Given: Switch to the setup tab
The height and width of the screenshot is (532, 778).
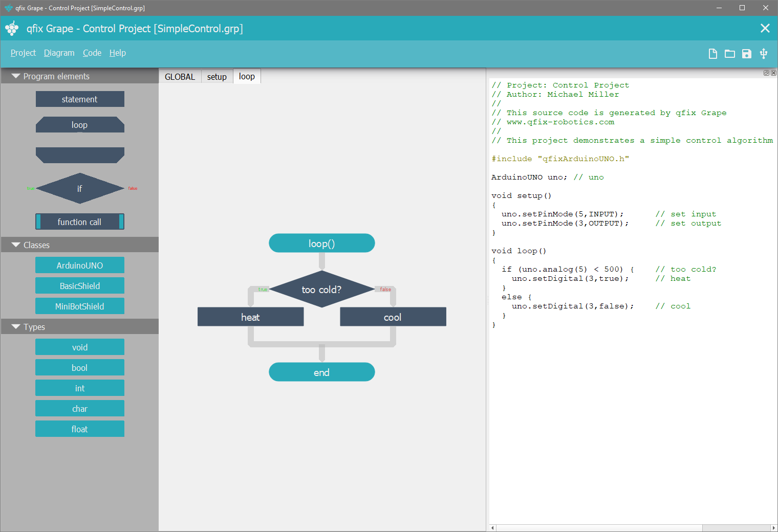Looking at the screenshot, I should tap(217, 77).
